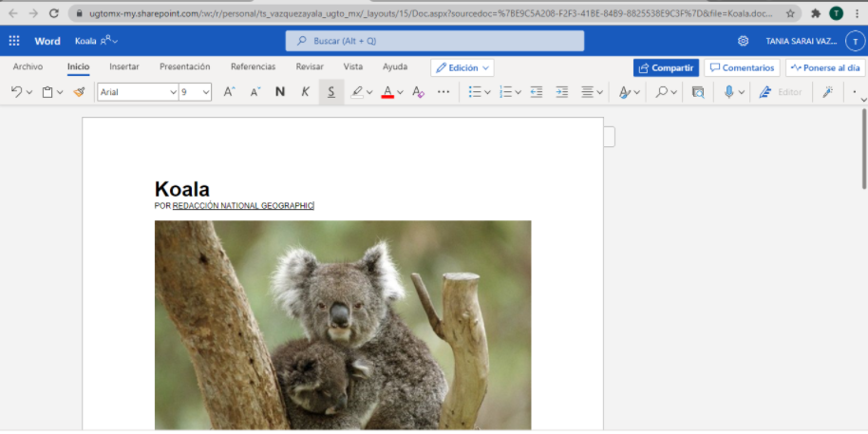868x434 pixels.
Task: Toggle italic formatting (K)
Action: pos(306,92)
